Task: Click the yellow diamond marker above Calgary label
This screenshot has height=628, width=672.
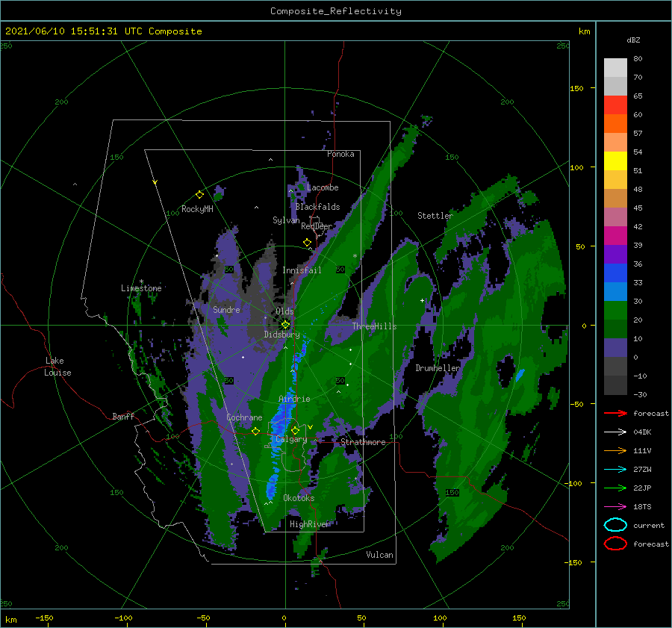Action: pyautogui.click(x=295, y=430)
